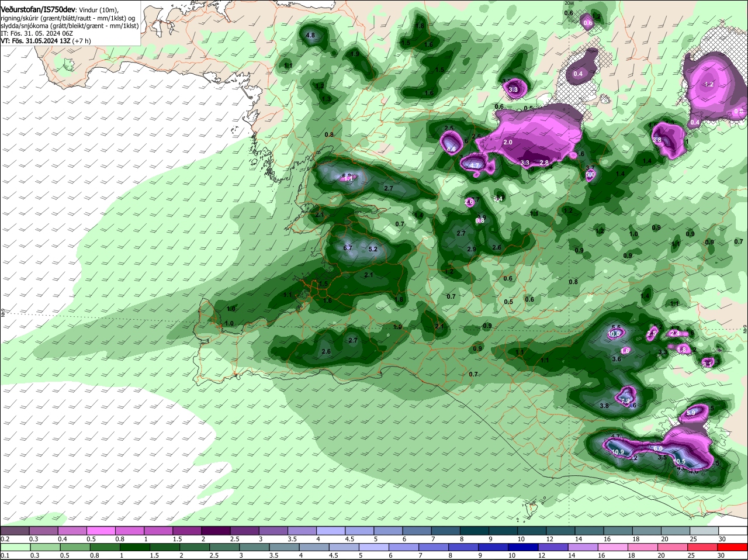Click the '5.9' precipitation value on the map

tap(691, 413)
